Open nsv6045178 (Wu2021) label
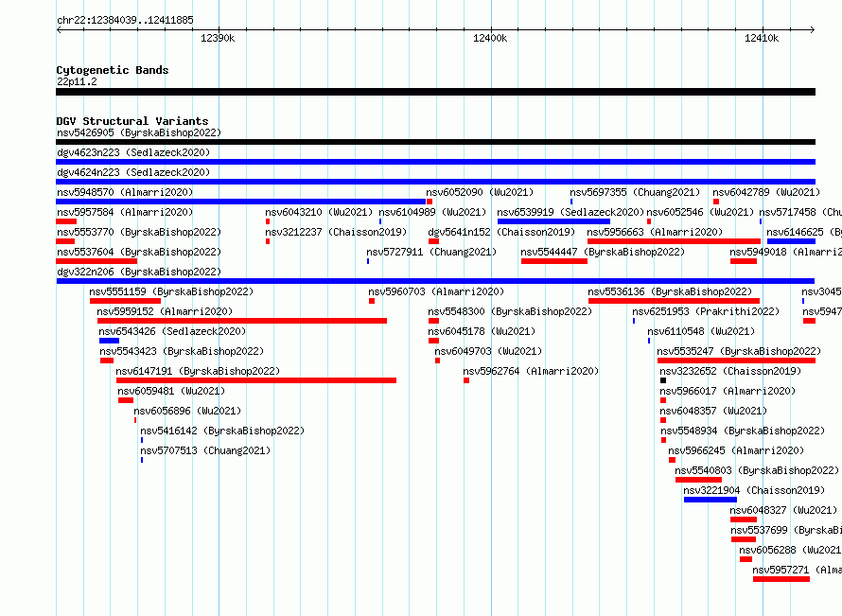The image size is (842, 616). click(x=482, y=331)
